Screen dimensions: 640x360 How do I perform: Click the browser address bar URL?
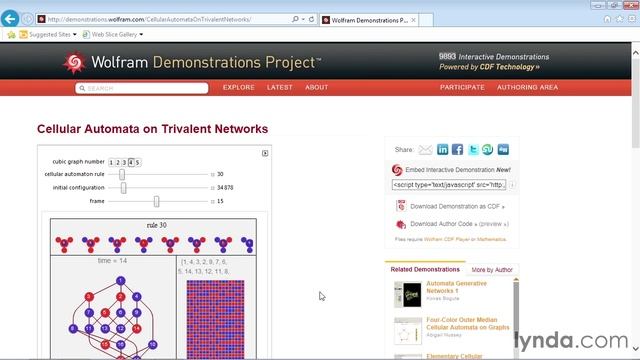coord(149,19)
